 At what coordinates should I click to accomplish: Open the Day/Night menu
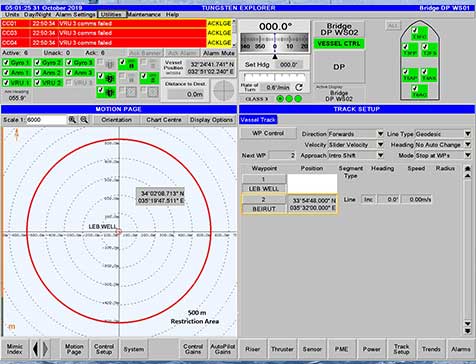[37, 15]
